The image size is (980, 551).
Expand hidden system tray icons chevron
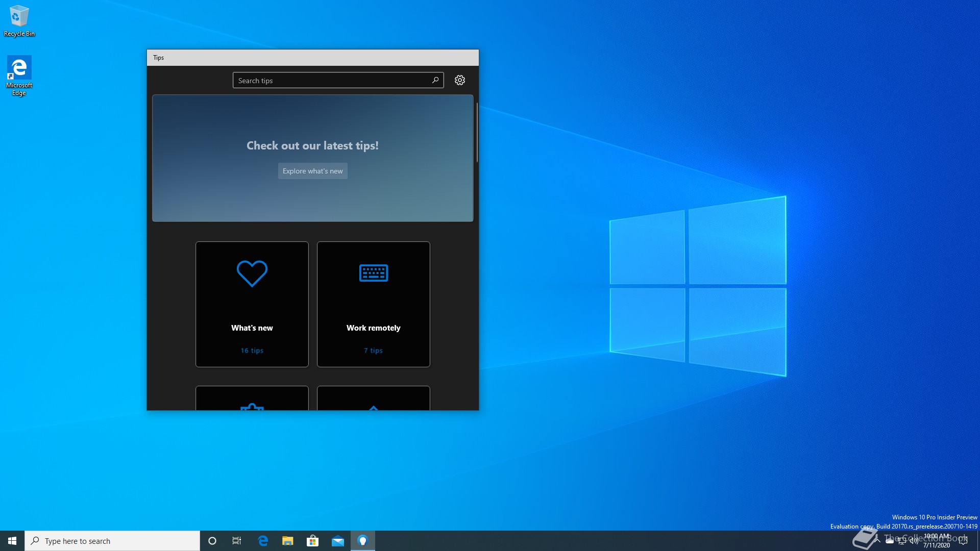click(x=877, y=541)
